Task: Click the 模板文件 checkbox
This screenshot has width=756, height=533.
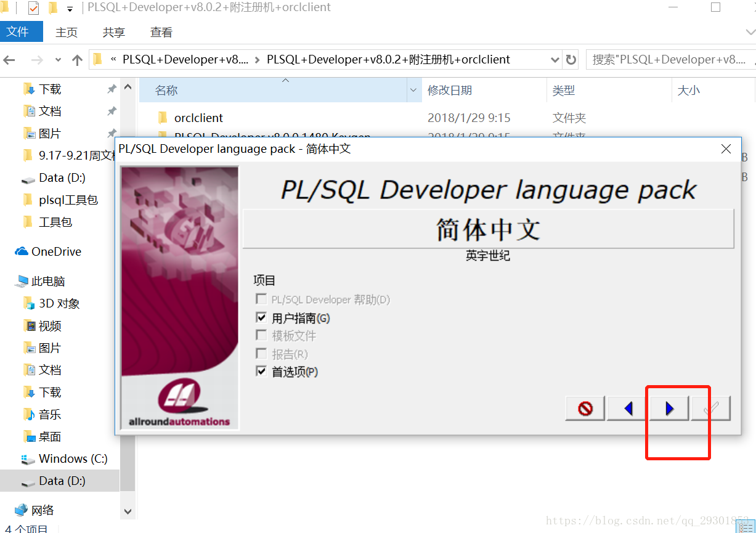Action: coord(261,336)
